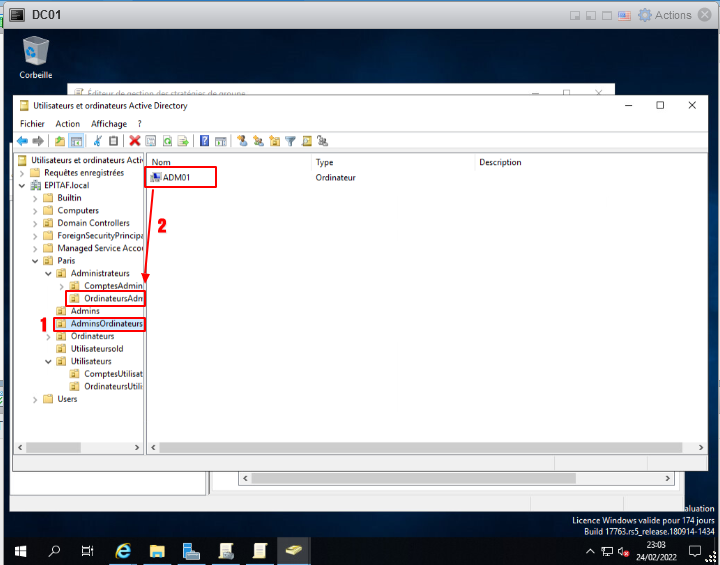The image size is (720, 565).
Task: Collapse the Paris organizational unit
Action: pos(36,261)
